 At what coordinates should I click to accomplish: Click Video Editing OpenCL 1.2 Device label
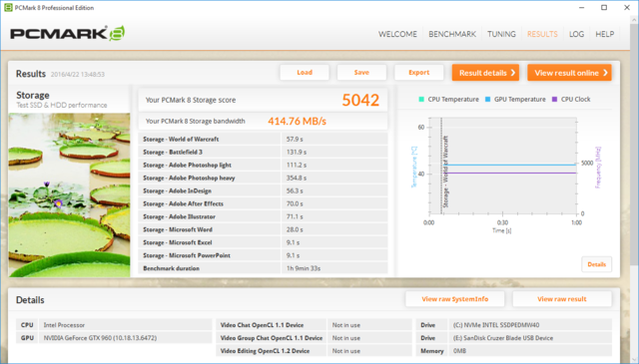click(265, 351)
